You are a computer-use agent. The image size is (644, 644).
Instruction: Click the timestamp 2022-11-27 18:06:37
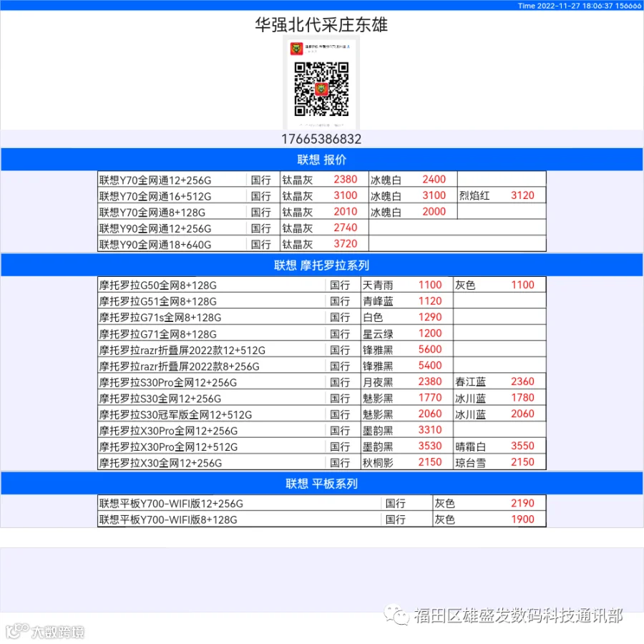575,6
